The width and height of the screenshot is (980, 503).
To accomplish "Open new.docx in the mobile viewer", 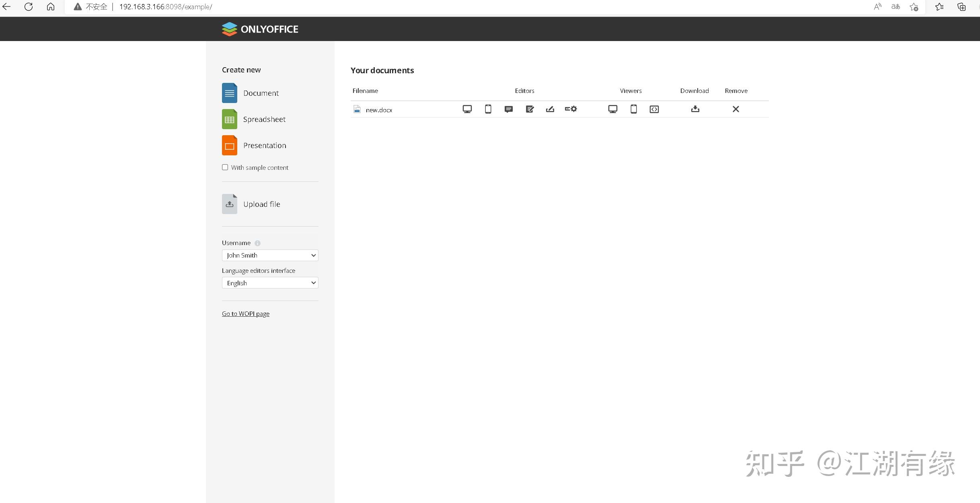I will click(x=633, y=109).
